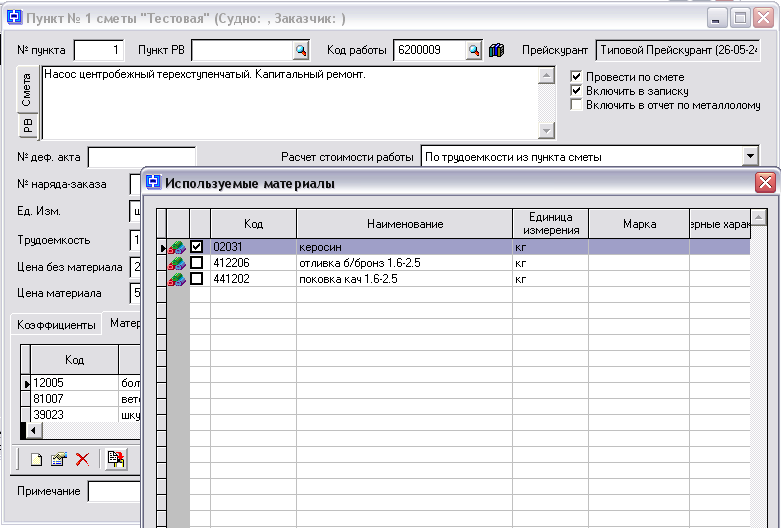This screenshot has width=781, height=528.
Task: Click description box scroll down arrow
Action: (546, 131)
